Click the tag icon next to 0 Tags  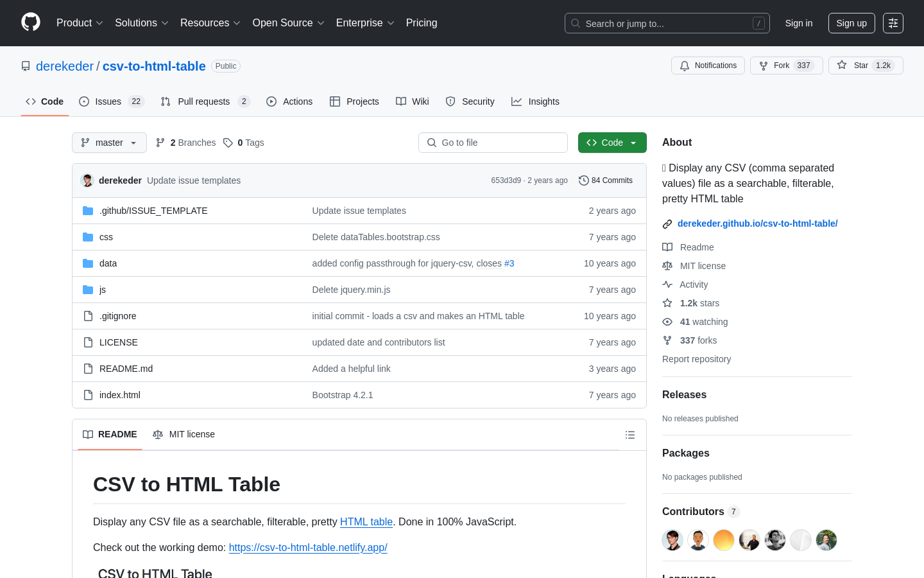pos(228,143)
